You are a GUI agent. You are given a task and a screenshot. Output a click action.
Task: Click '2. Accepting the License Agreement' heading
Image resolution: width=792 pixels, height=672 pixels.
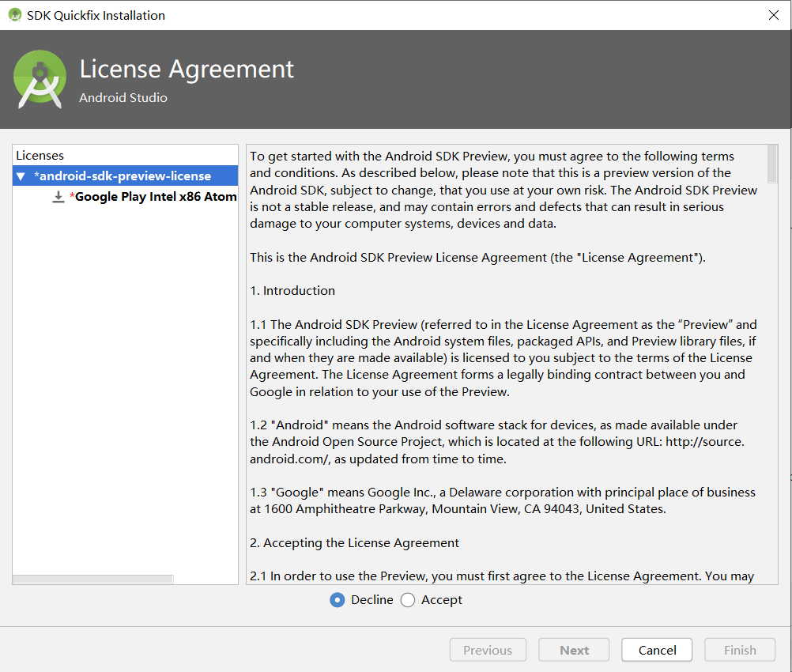point(355,542)
